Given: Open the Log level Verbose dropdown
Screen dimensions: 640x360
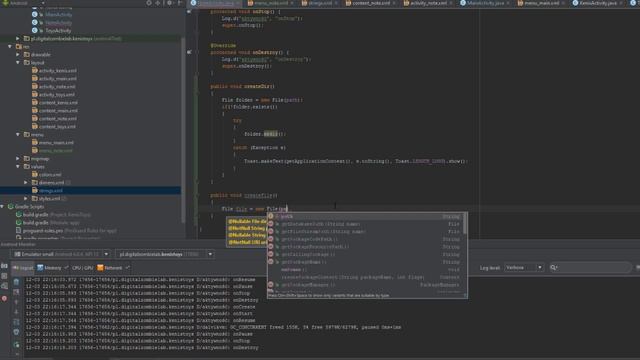Looking at the screenshot, I should 524,267.
